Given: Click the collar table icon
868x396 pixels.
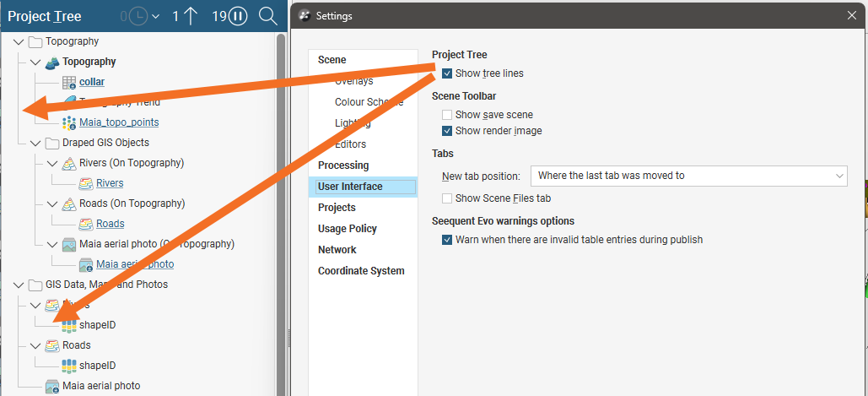Looking at the screenshot, I should click(69, 82).
